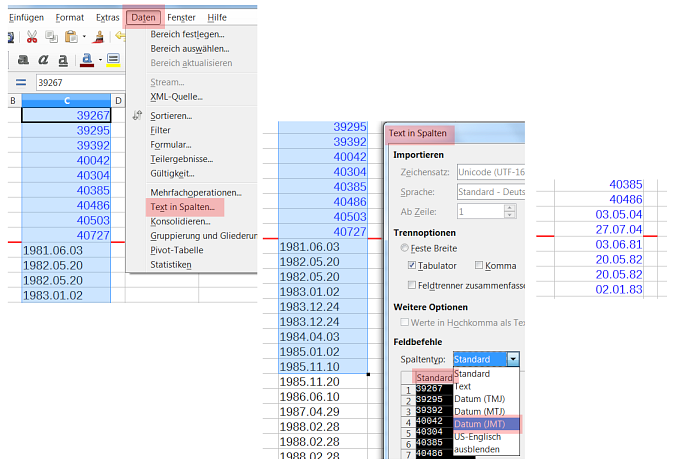Open the Hilfe menu
The height and width of the screenshot is (468, 675).
pos(217,18)
